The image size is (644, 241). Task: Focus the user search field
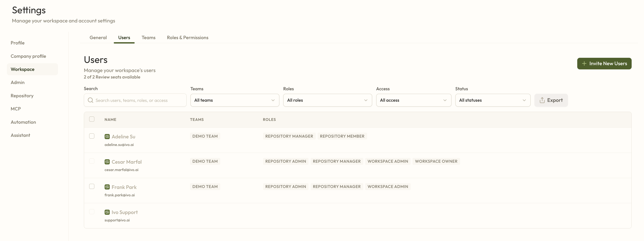(x=139, y=100)
